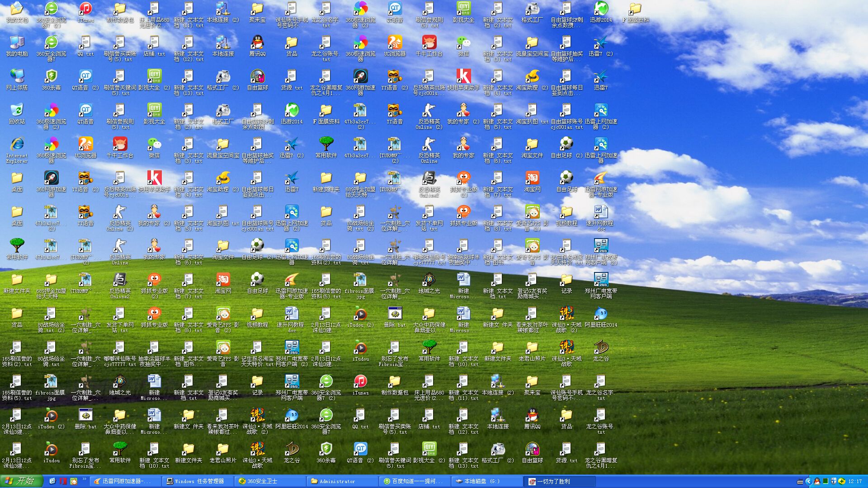Viewport: 868px width, 488px height.
Task: Expand quick launch overflow chevron
Action: 84,479
